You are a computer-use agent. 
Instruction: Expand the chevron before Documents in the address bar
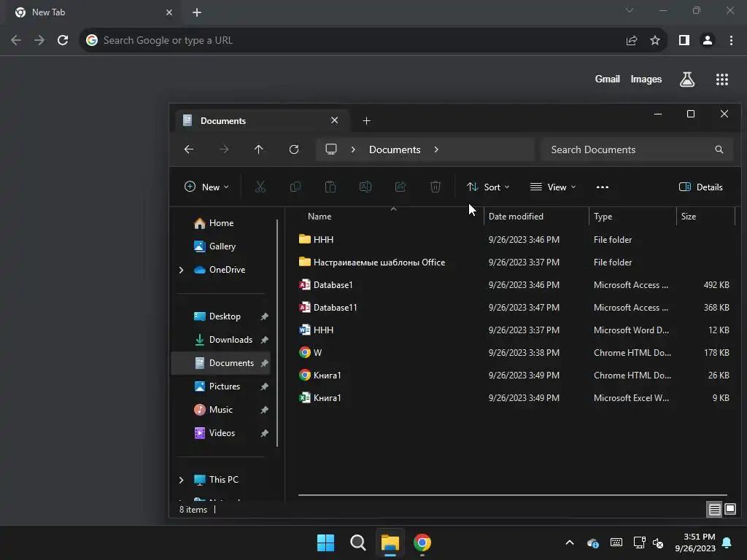coord(353,149)
